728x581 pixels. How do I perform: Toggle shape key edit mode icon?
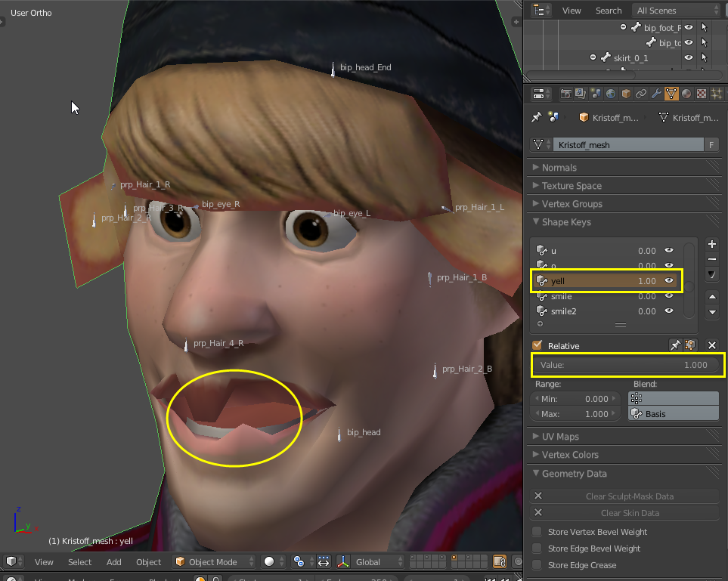[x=690, y=345]
